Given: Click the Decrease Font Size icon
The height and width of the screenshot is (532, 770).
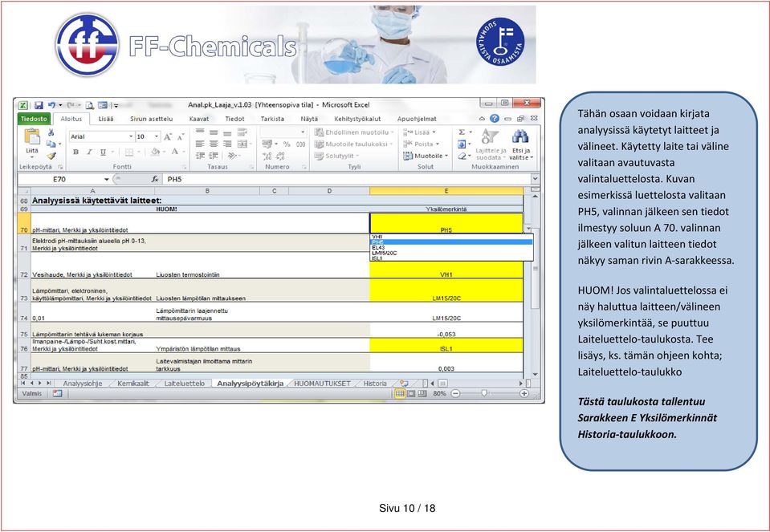Looking at the screenshot, I should tap(180, 137).
